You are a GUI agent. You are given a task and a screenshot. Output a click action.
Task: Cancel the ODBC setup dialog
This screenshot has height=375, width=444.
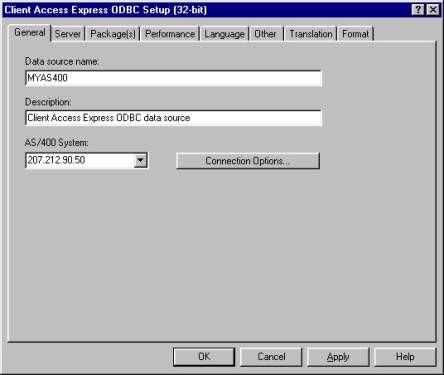coord(271,357)
